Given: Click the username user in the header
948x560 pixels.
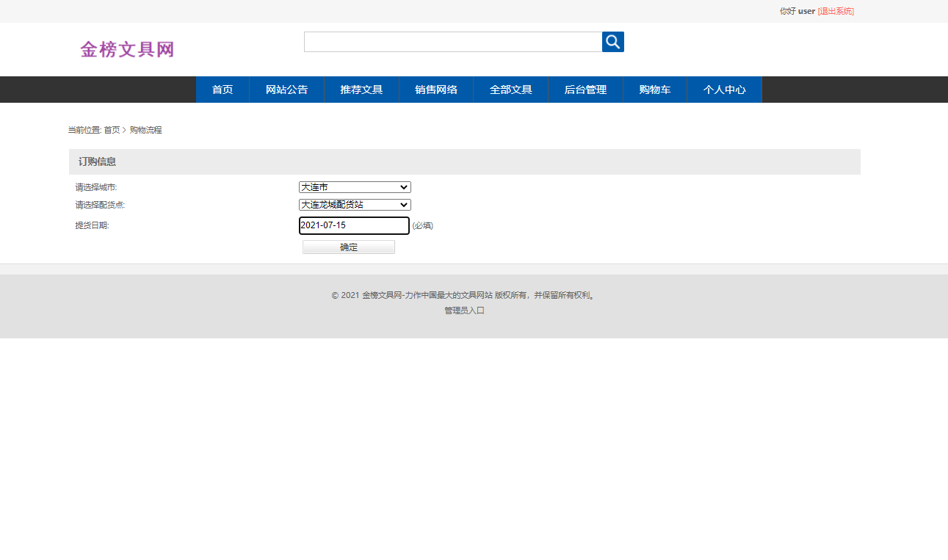Looking at the screenshot, I should pyautogui.click(x=806, y=11).
